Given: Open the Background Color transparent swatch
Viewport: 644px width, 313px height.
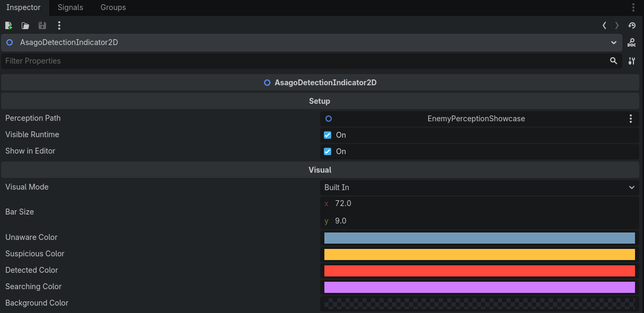Looking at the screenshot, I should coord(479,303).
